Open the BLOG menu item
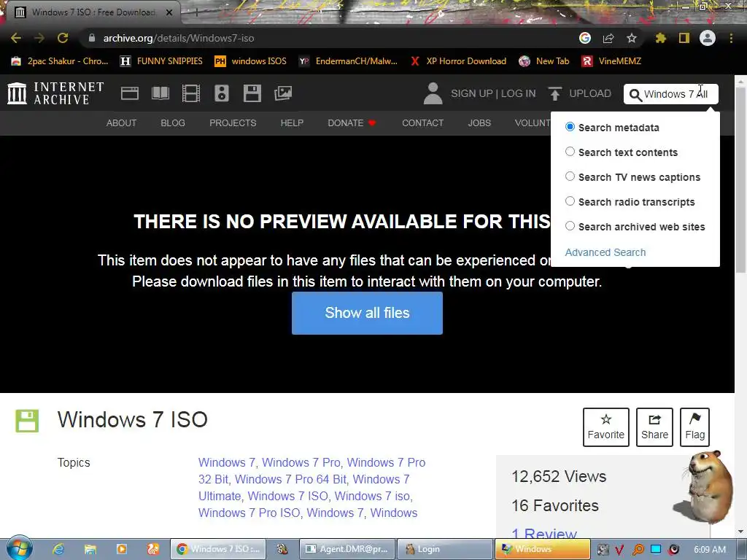This screenshot has width=747, height=560. (173, 122)
